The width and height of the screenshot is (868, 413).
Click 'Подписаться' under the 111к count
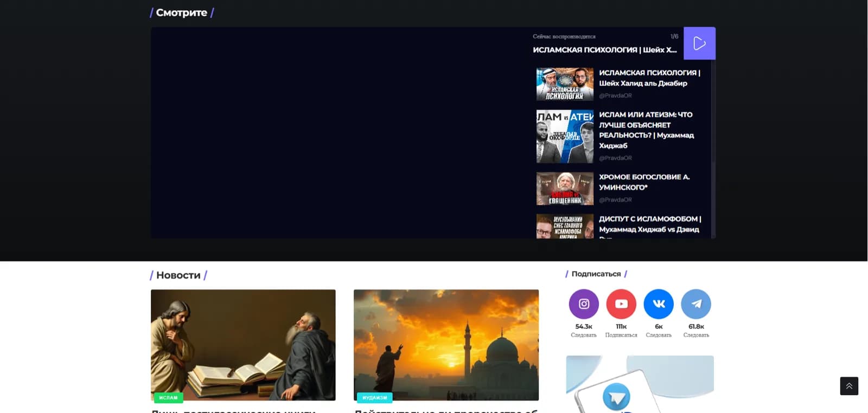coord(621,335)
